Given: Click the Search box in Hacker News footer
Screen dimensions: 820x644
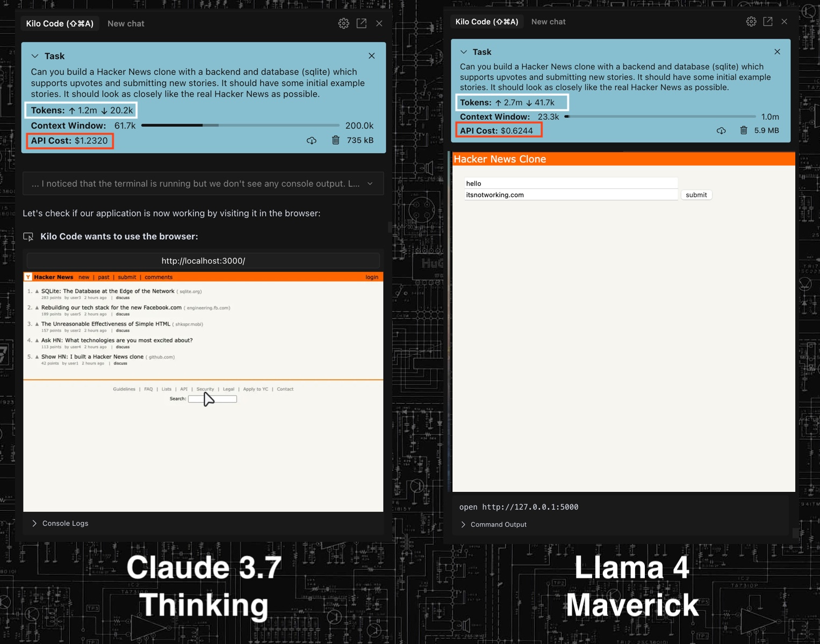Looking at the screenshot, I should [x=212, y=399].
